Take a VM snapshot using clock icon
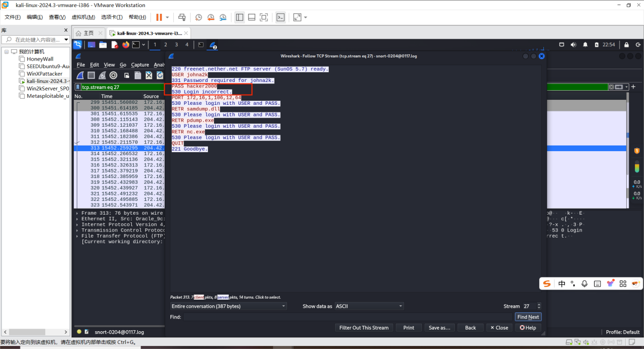The width and height of the screenshot is (644, 349). click(199, 17)
